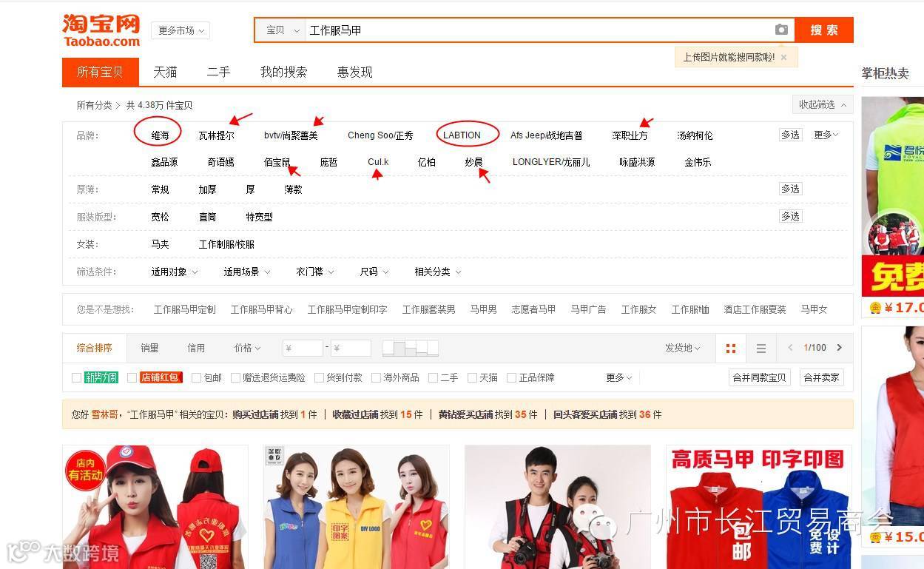Open the green vest 掌柜热卖 ad
The width and height of the screenshot is (924, 569).
point(893,196)
